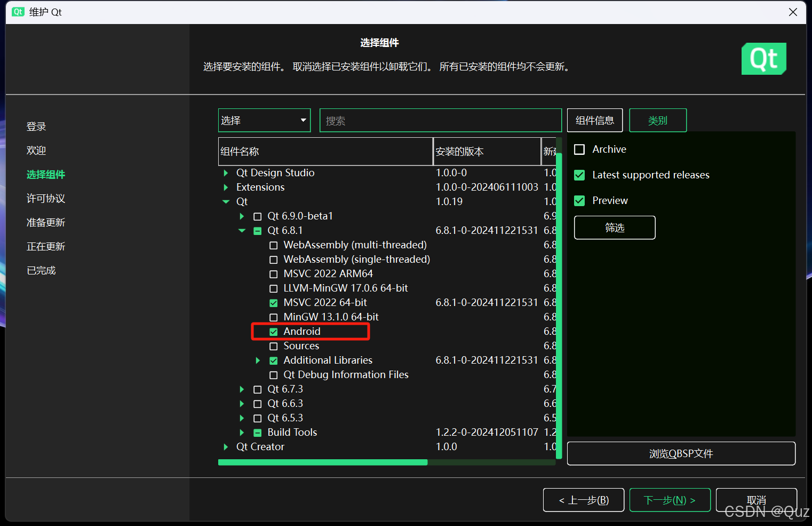Check WebAssembly (multi-threaded) checkbox
This screenshot has width=812, height=526.
pos(274,245)
